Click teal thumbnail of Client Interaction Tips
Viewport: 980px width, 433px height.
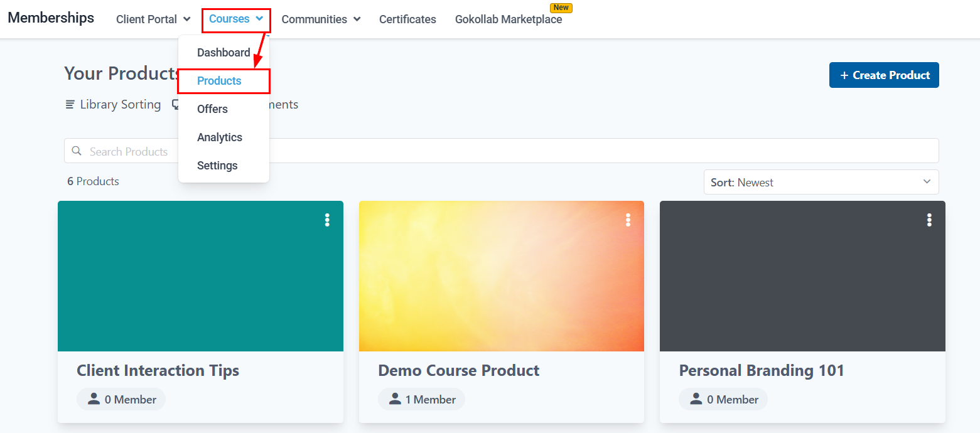200,276
